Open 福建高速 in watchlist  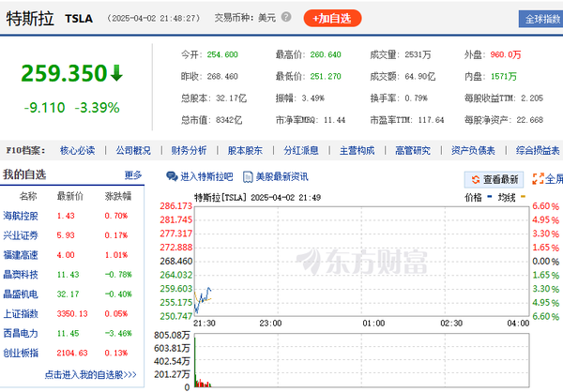pos(21,255)
